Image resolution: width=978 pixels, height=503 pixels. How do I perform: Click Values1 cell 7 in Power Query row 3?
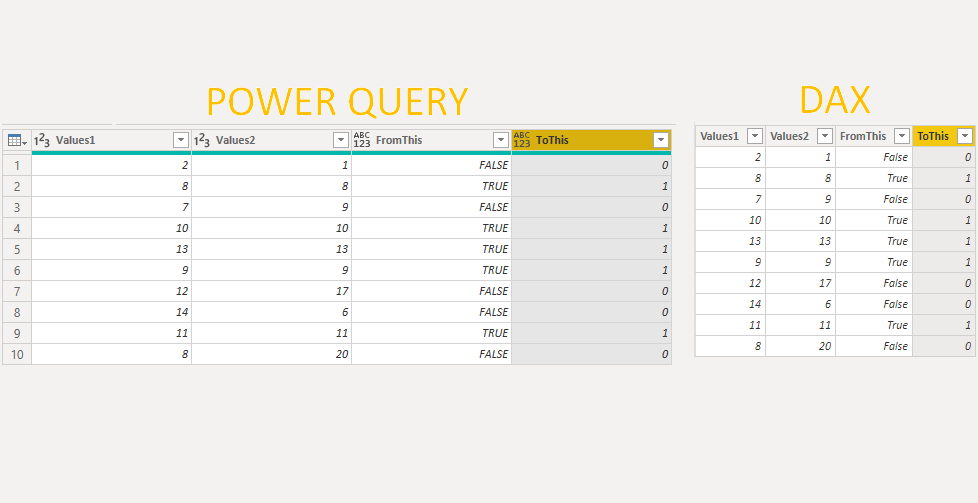(111, 207)
